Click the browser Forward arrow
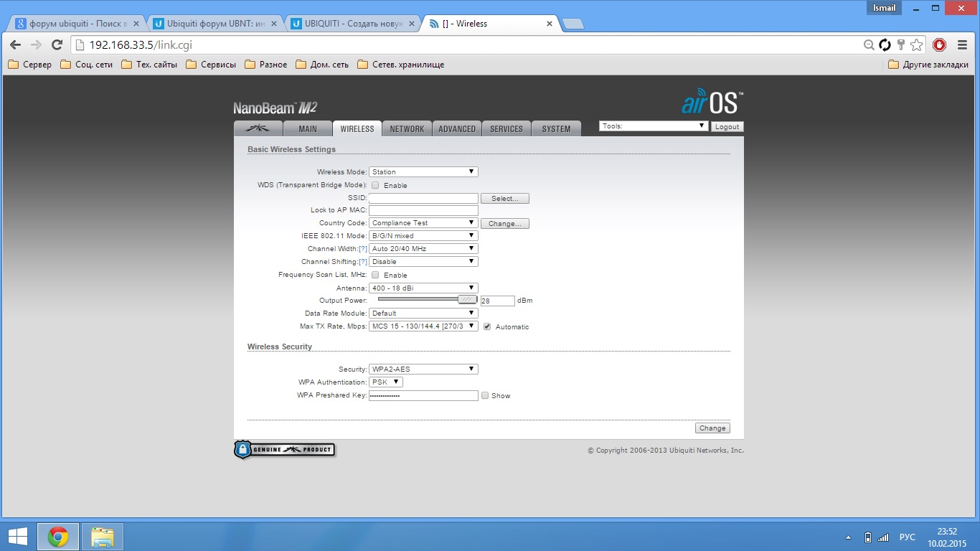 [x=36, y=45]
